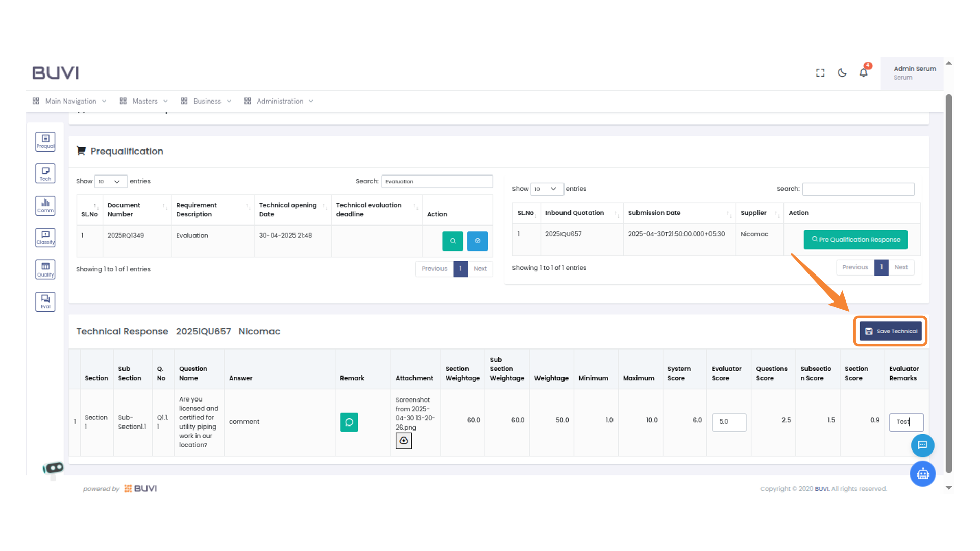
Task: Toggle fullscreen mode icon
Action: pyautogui.click(x=820, y=73)
